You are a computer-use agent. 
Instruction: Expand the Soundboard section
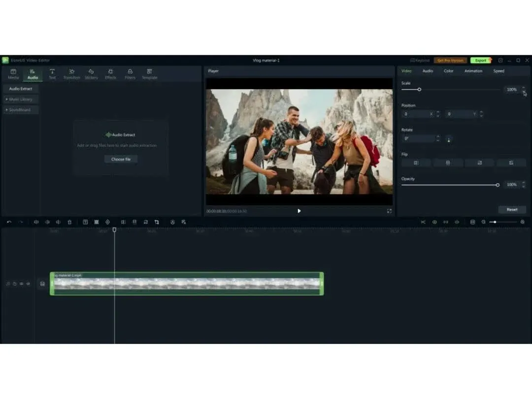click(x=21, y=110)
